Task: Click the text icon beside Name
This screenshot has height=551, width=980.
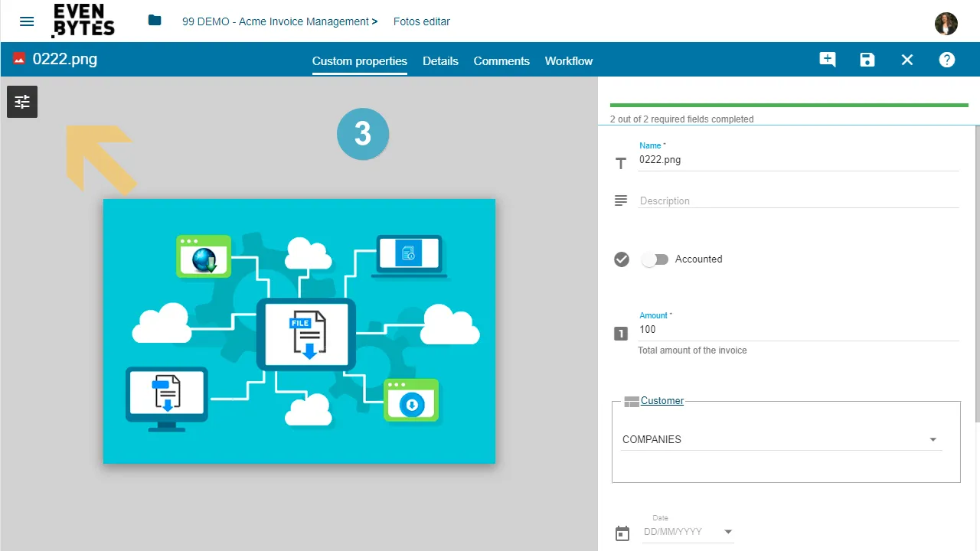Action: pyautogui.click(x=621, y=163)
